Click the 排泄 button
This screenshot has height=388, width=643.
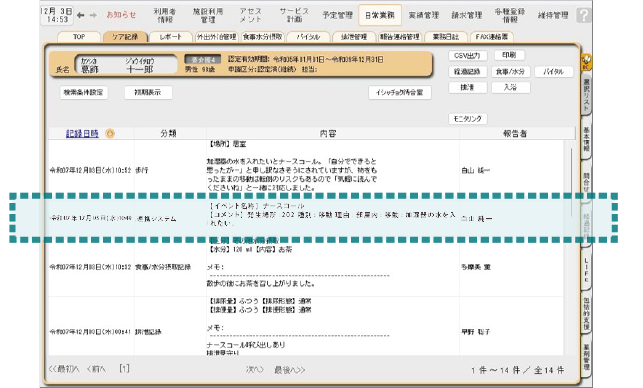(x=467, y=87)
